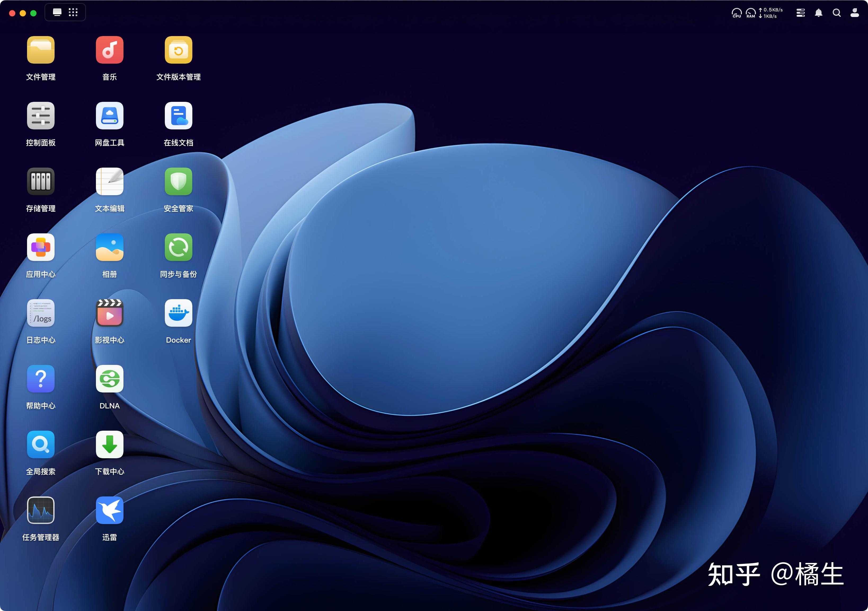Open 任务管理器 task manager

pyautogui.click(x=41, y=510)
